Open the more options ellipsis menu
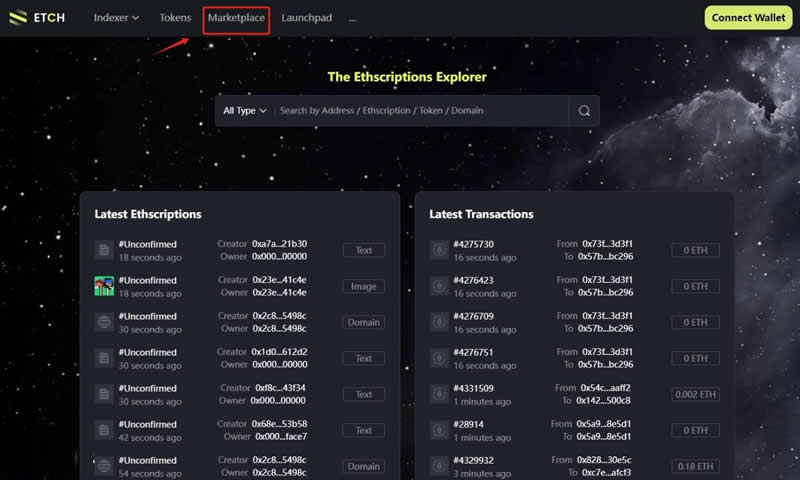The image size is (800, 480). click(x=352, y=18)
